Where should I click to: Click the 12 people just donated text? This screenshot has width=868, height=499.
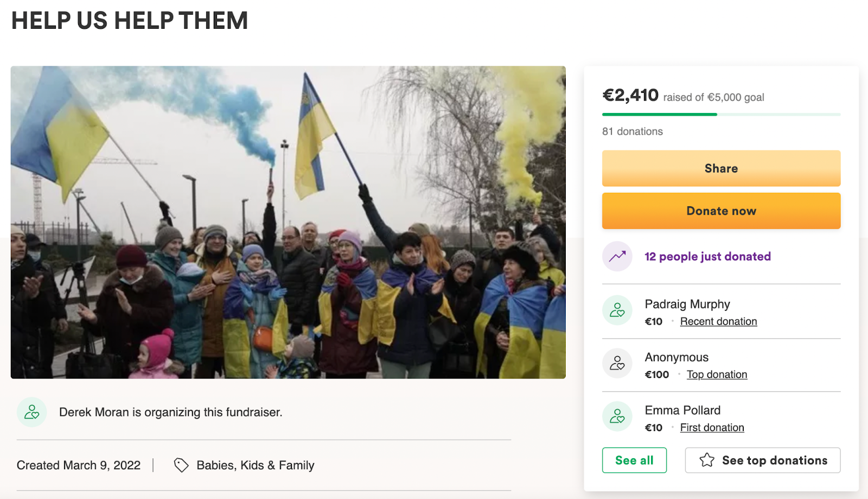[x=707, y=256]
